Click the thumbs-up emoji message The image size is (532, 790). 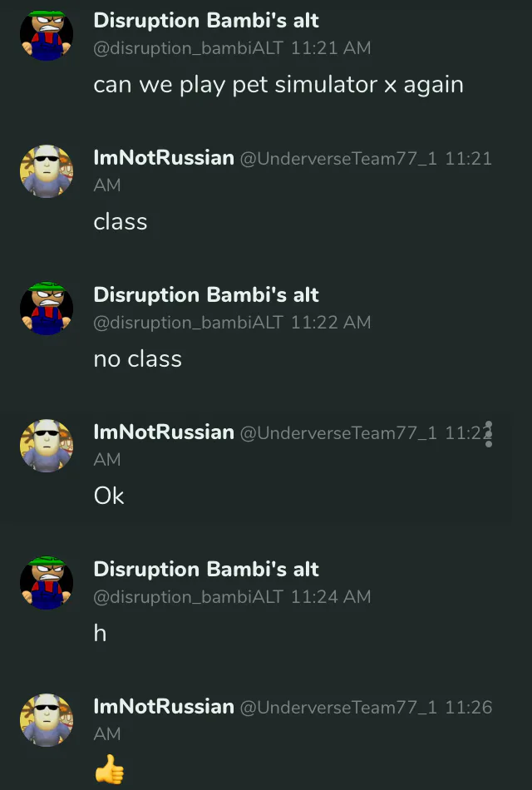point(109,770)
